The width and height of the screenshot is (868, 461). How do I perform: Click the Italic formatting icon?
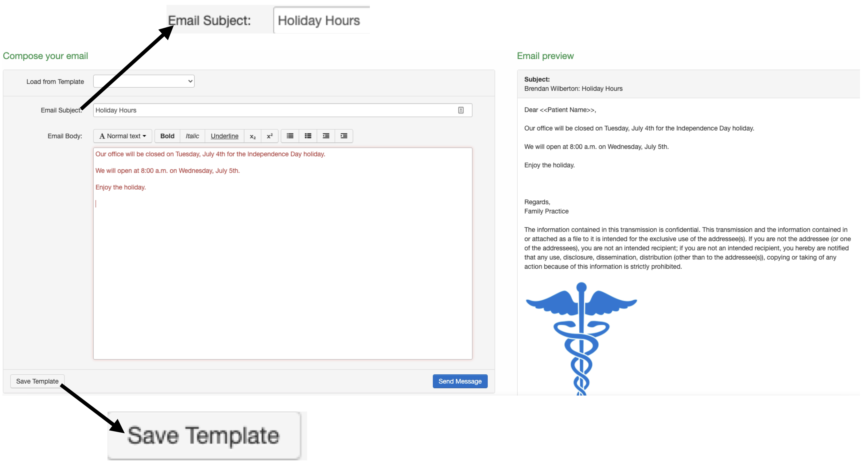(193, 136)
